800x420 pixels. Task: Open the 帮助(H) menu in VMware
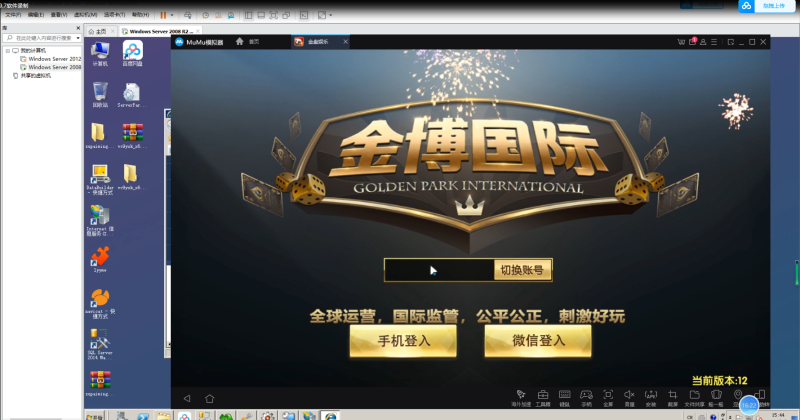(140, 15)
